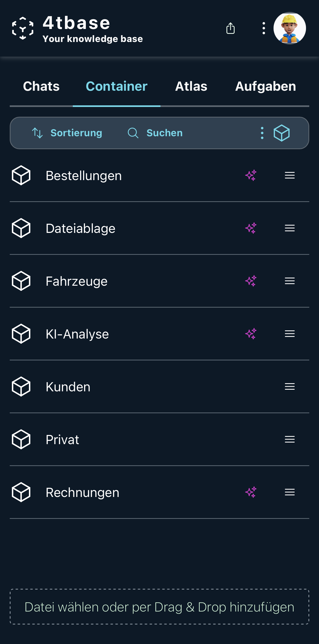Open the user avatar profile picture
The height and width of the screenshot is (644, 319).
[290, 28]
